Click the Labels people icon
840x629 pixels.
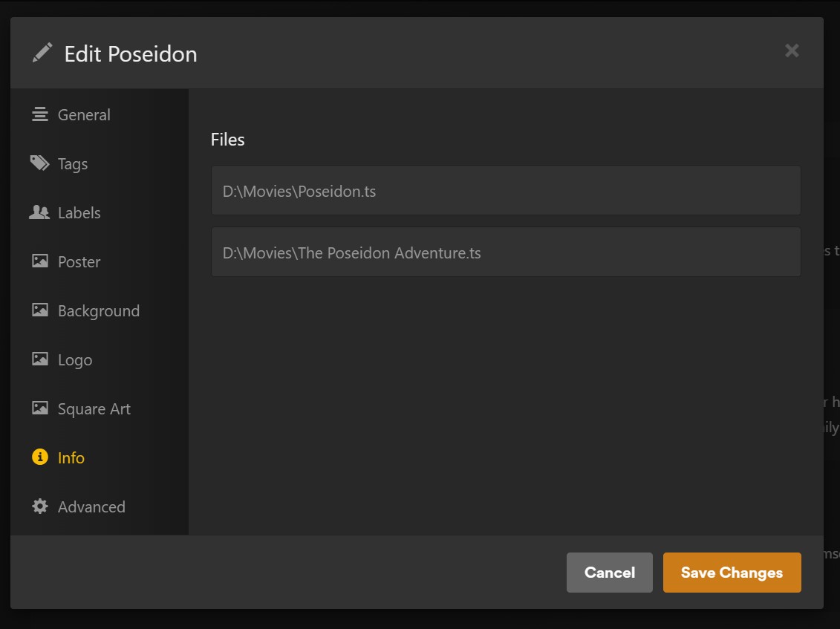pos(39,212)
